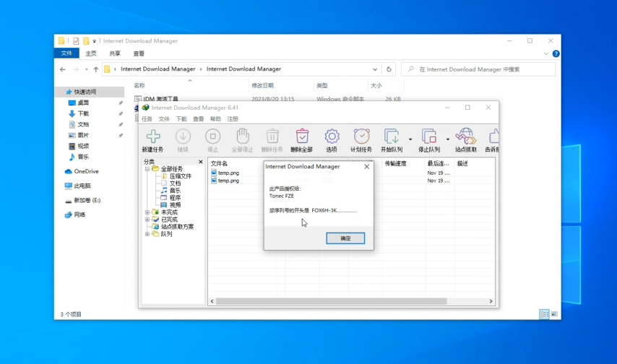
Task: Close the IDM registration dialog
Action: (x=367, y=166)
